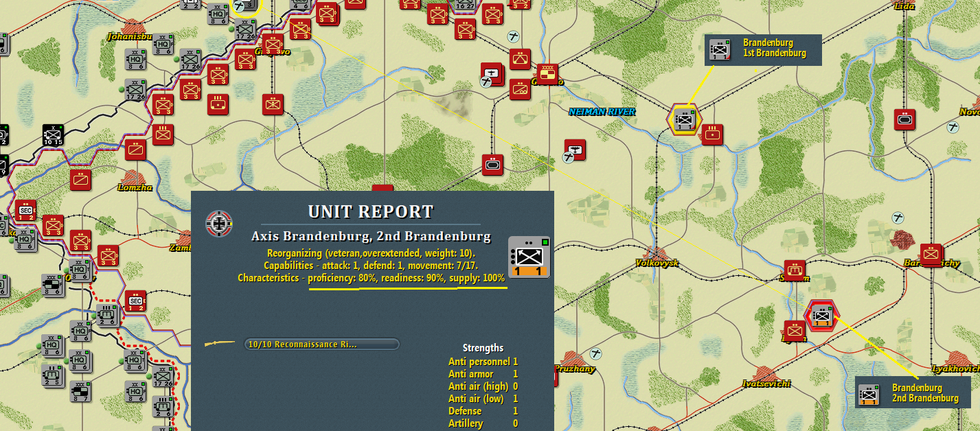
Task: Click the NEIMAN RIVER map label
Action: tap(602, 112)
